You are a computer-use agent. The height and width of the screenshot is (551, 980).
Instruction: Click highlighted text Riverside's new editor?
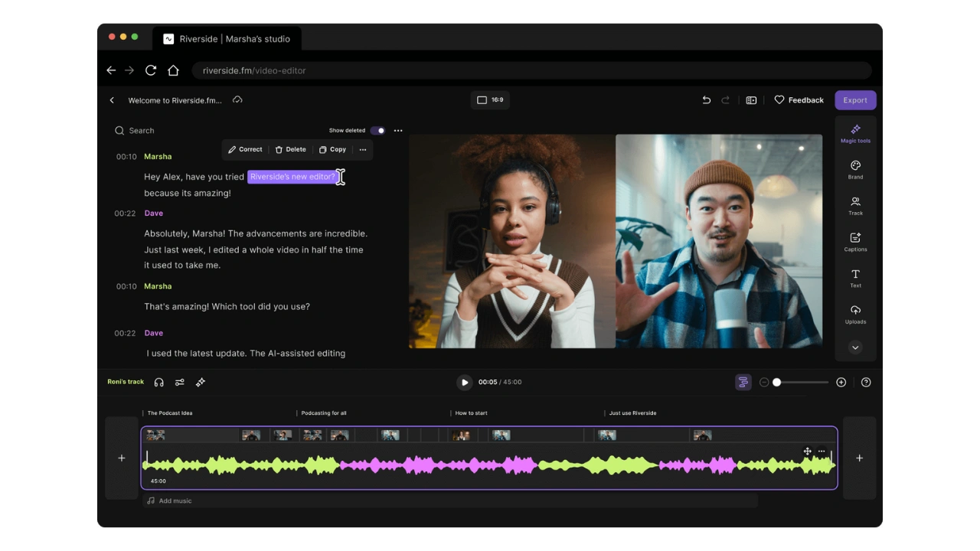click(293, 177)
